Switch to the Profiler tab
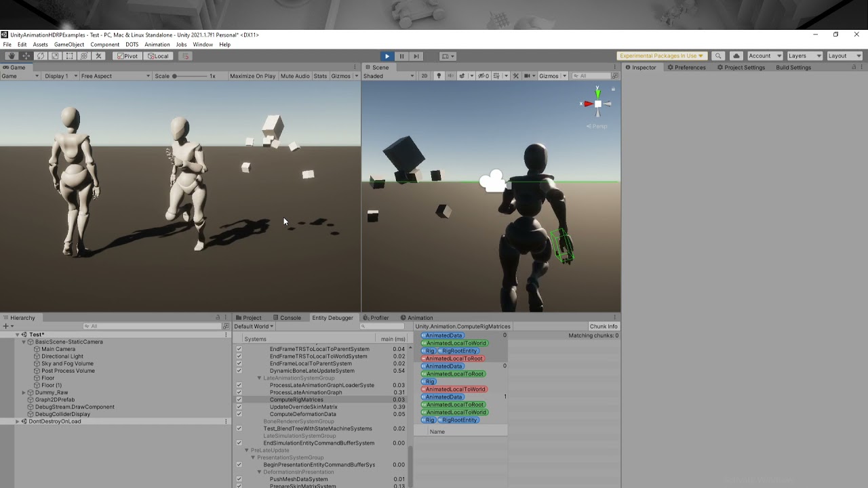868x488 pixels. coord(377,317)
